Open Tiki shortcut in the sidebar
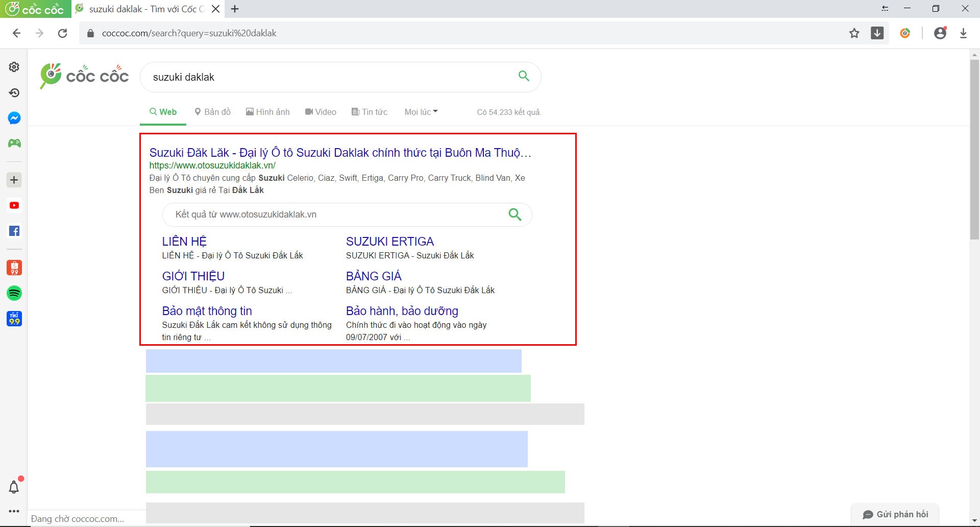 (14, 319)
